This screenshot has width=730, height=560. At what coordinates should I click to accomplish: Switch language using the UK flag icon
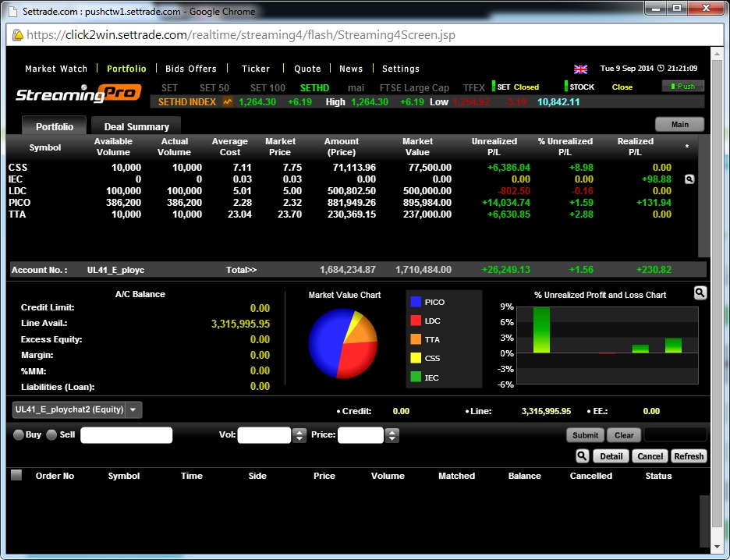[580, 69]
